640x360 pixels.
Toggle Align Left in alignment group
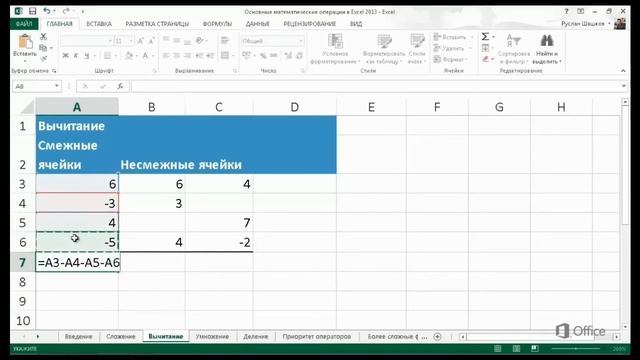click(x=166, y=56)
